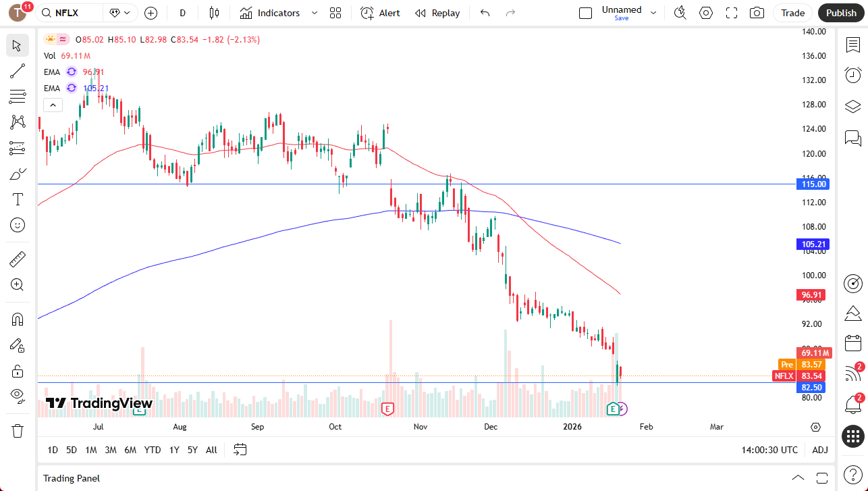This screenshot has height=491, width=868.
Task: Open the notifications bell
Action: [x=853, y=405]
